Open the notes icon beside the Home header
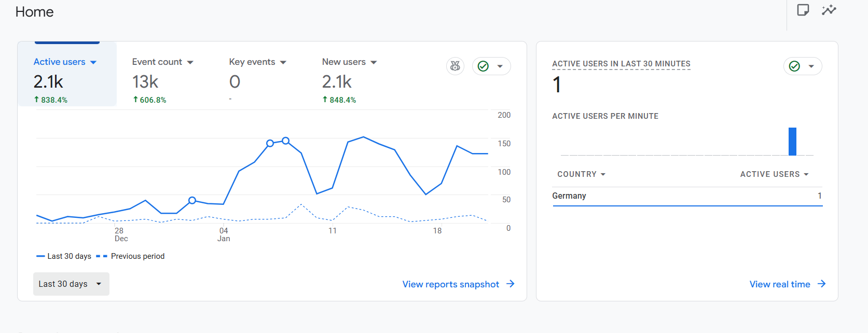The image size is (868, 333). click(803, 10)
